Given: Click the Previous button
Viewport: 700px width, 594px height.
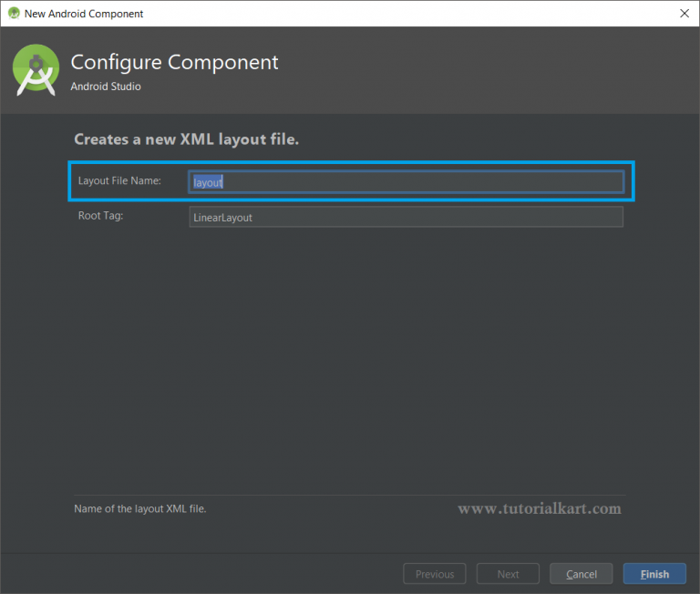Looking at the screenshot, I should [x=435, y=574].
